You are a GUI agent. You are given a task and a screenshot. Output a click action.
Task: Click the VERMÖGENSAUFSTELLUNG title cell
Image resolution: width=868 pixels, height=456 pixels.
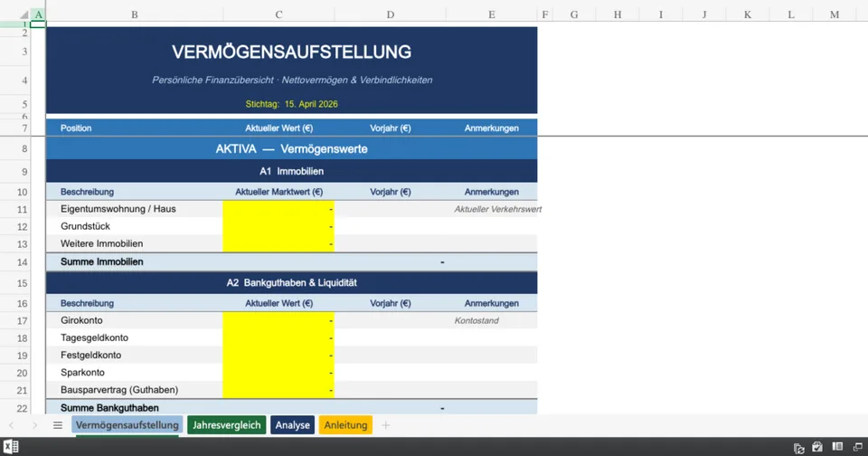291,52
